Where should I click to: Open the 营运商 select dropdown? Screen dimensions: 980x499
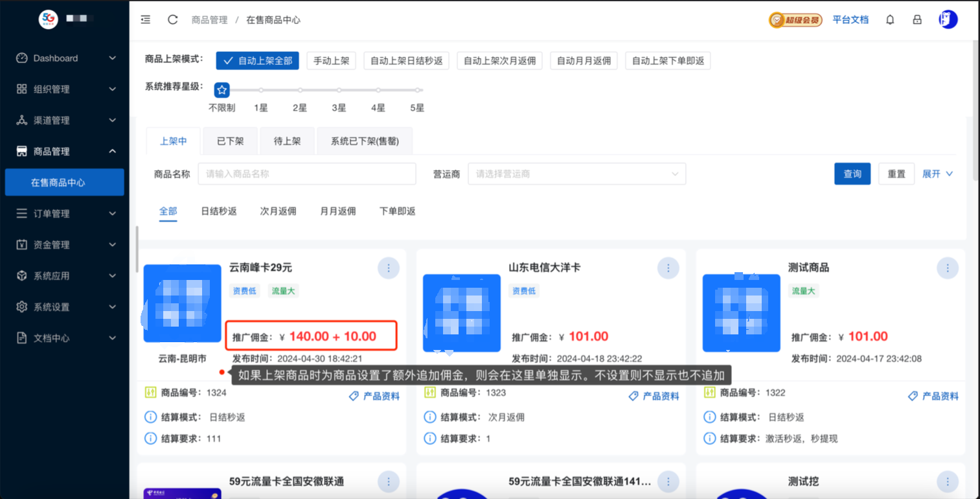[576, 174]
